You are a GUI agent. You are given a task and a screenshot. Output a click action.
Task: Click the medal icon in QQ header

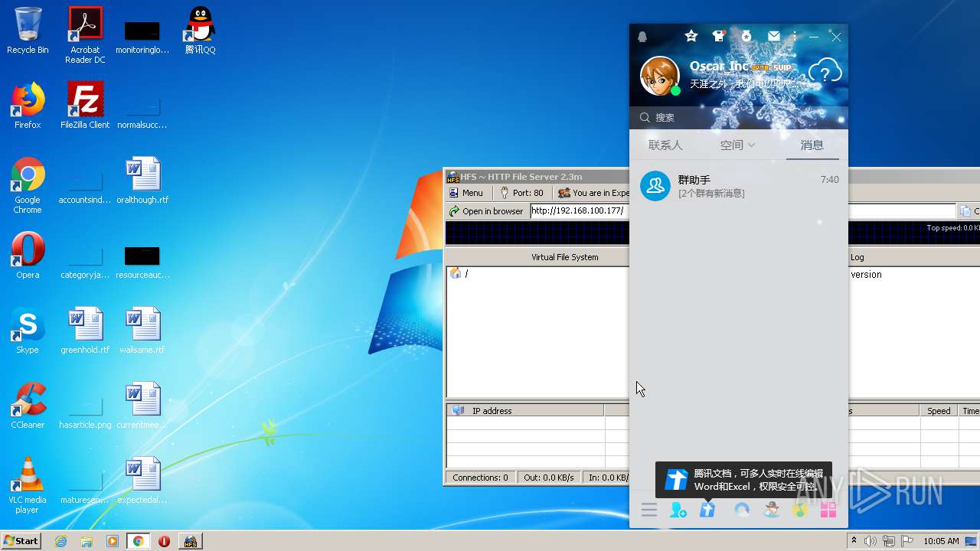pos(746,36)
